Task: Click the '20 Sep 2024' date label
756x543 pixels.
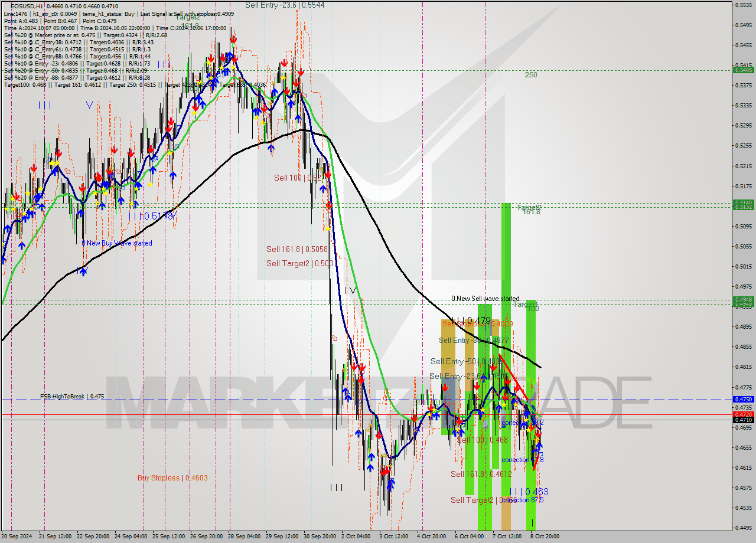Action: [x=17, y=537]
